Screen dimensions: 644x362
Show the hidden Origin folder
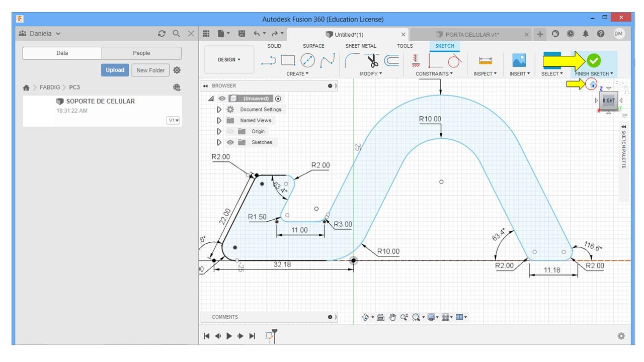pos(230,132)
